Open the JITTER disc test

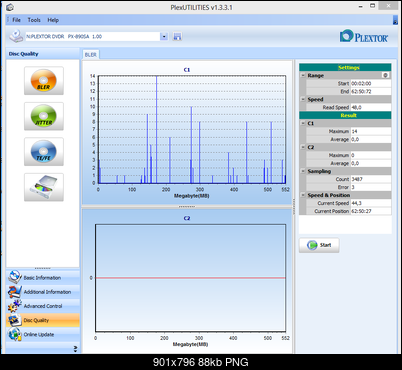click(44, 116)
